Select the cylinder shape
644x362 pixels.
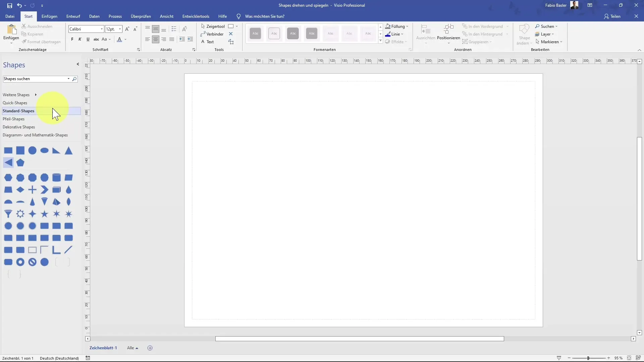57,177
